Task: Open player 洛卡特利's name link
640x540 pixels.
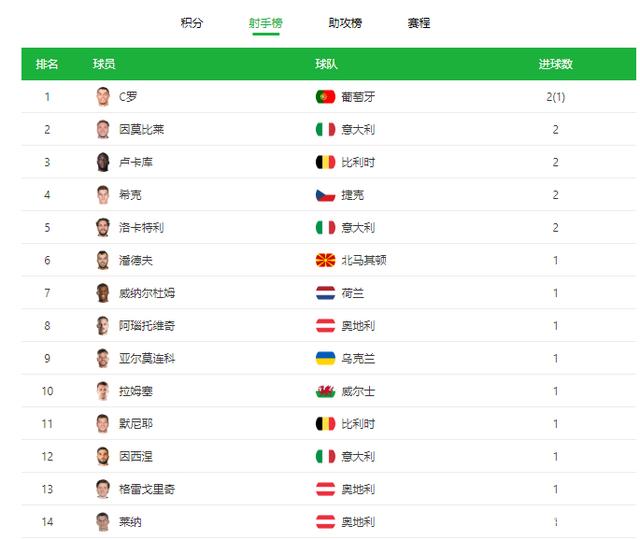Action: 141,227
